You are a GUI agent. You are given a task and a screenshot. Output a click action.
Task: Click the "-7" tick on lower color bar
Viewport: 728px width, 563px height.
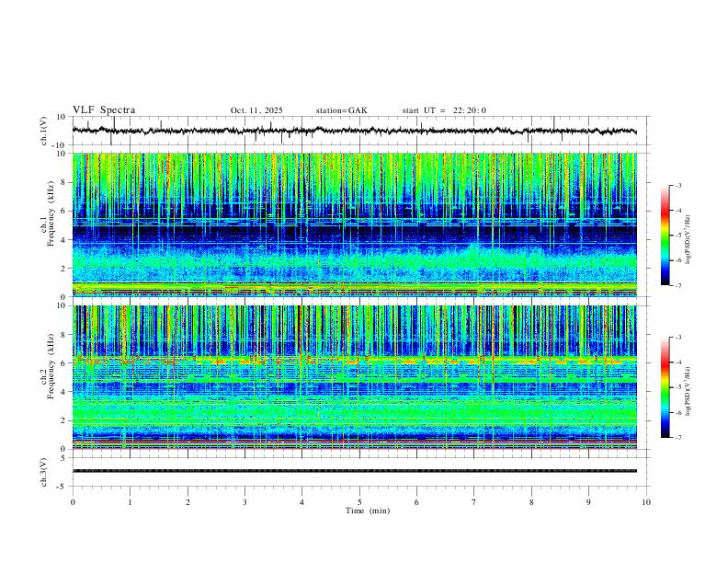point(677,438)
